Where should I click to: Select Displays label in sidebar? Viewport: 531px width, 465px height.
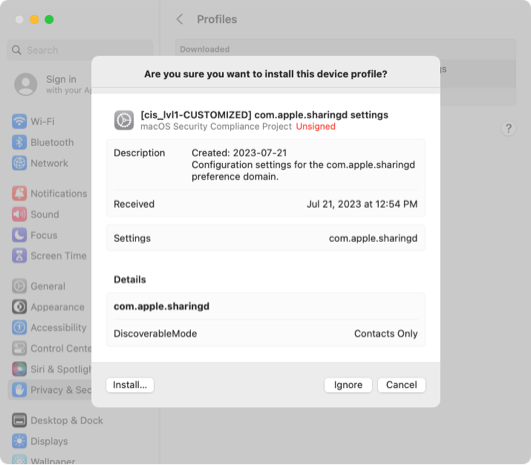point(49,441)
